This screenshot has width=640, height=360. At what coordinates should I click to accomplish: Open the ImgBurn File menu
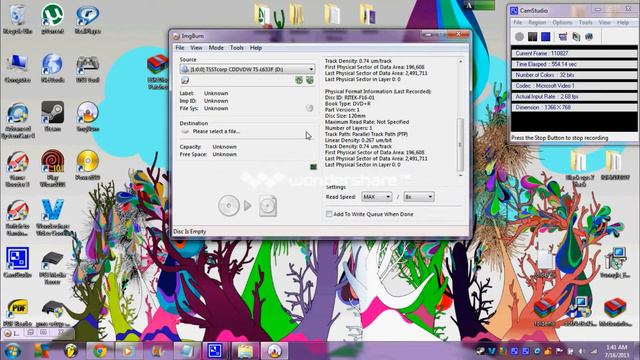180,48
